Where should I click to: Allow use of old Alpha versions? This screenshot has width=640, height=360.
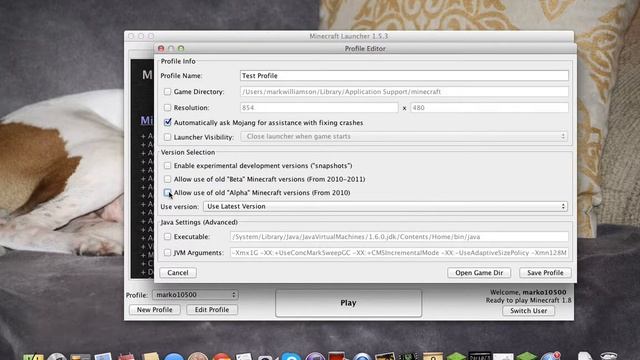point(167,192)
